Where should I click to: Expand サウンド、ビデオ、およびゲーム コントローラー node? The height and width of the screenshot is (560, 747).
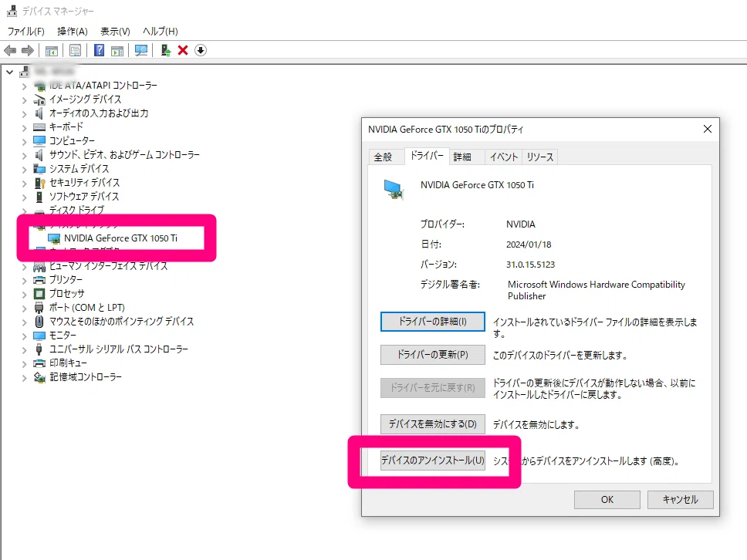[24, 155]
